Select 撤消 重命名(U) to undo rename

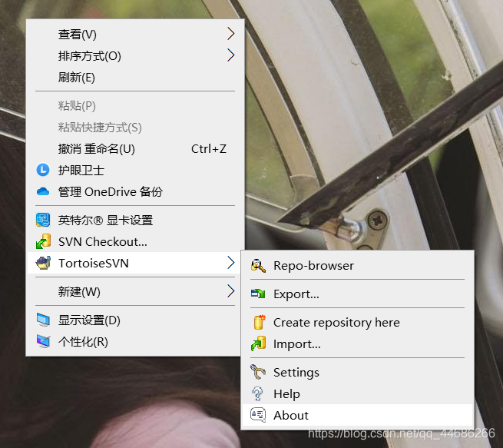pyautogui.click(x=135, y=148)
